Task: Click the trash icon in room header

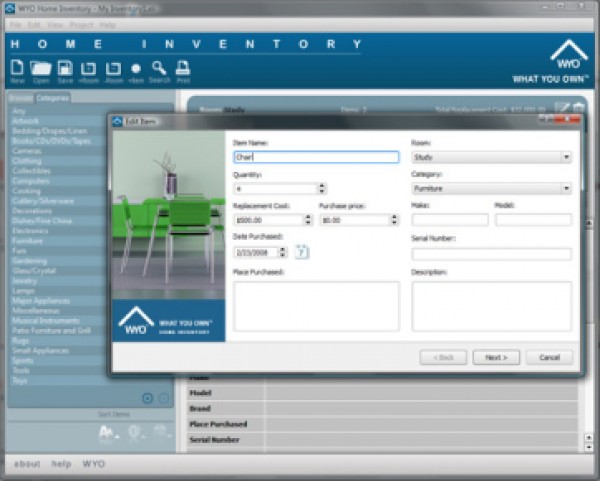Action: (x=579, y=108)
